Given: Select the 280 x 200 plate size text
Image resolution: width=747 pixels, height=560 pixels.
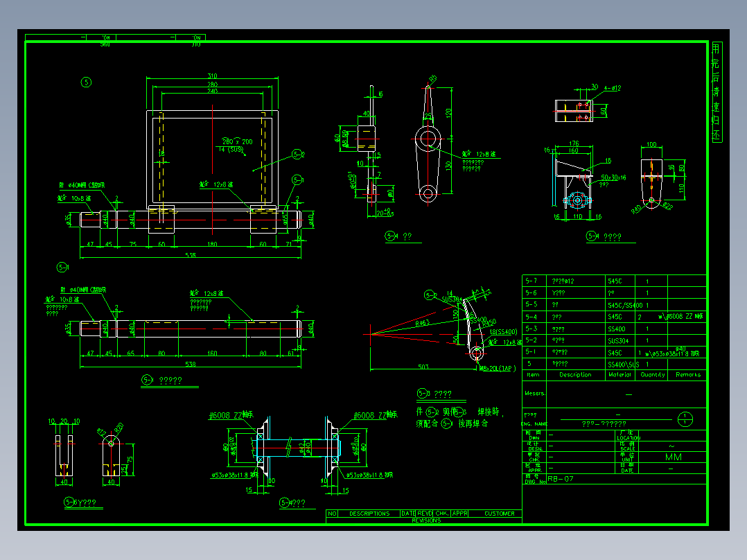Looking at the screenshot, I should pyautogui.click(x=237, y=141).
